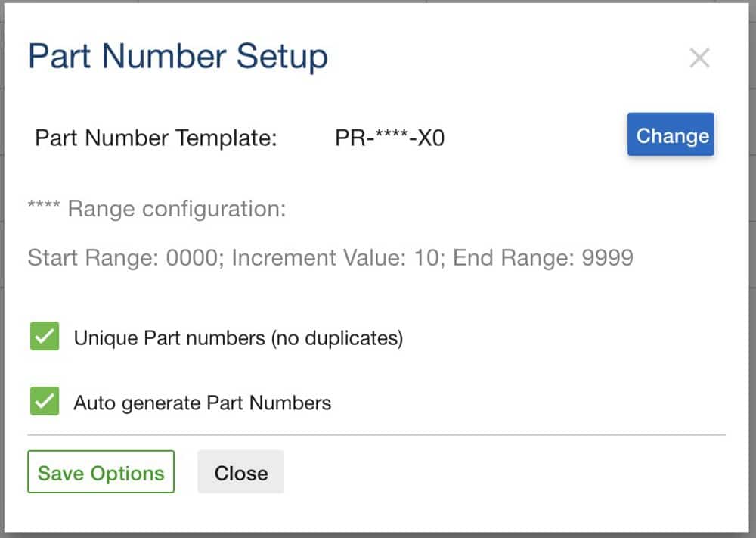Click the Range configuration heading

[x=157, y=209]
